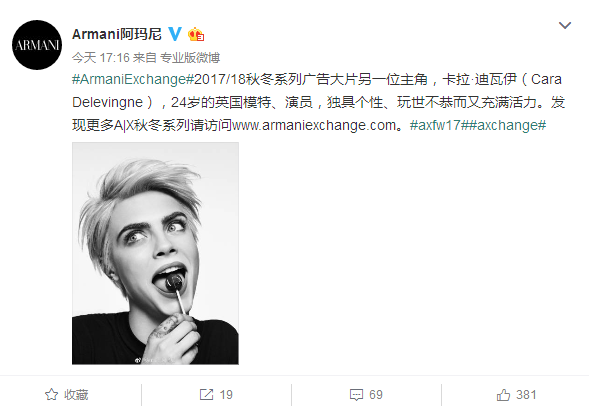This screenshot has height=411, width=589.
Task: Open the Armani阿玛尼 account name link
Action: click(x=117, y=34)
